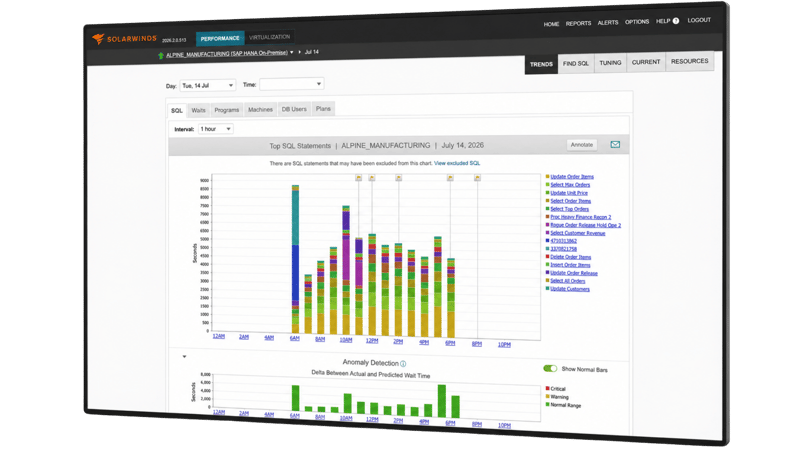
Task: Open the Update Customers legend link
Action: click(x=570, y=289)
